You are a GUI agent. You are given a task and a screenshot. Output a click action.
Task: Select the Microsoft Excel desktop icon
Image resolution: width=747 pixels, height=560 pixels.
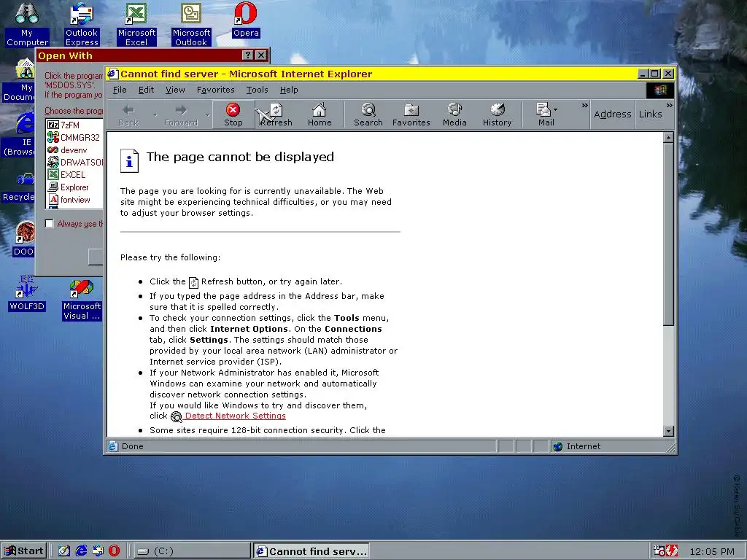click(x=136, y=24)
